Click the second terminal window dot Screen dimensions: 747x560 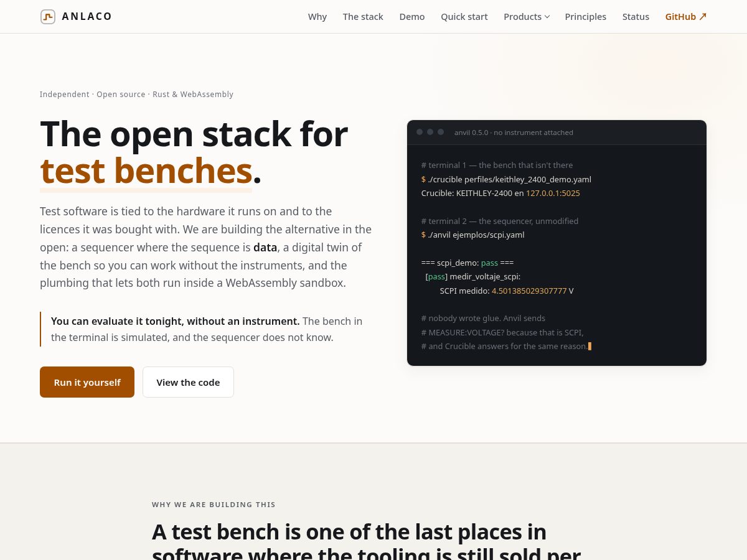[430, 132]
